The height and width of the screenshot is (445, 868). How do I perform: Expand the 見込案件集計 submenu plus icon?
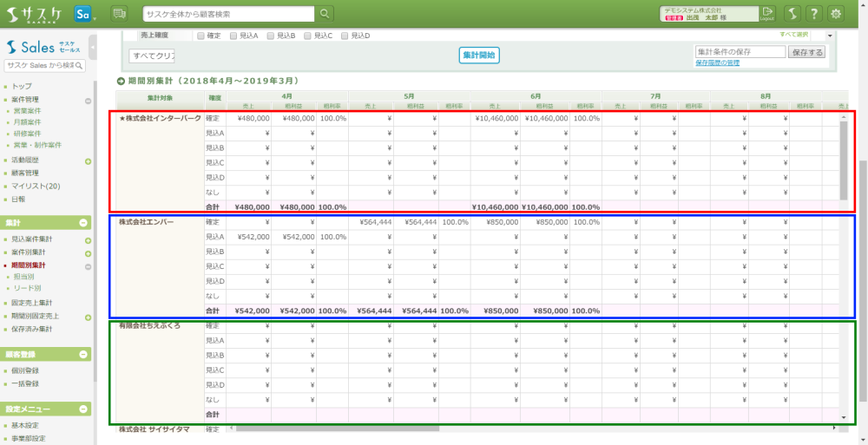(x=88, y=240)
